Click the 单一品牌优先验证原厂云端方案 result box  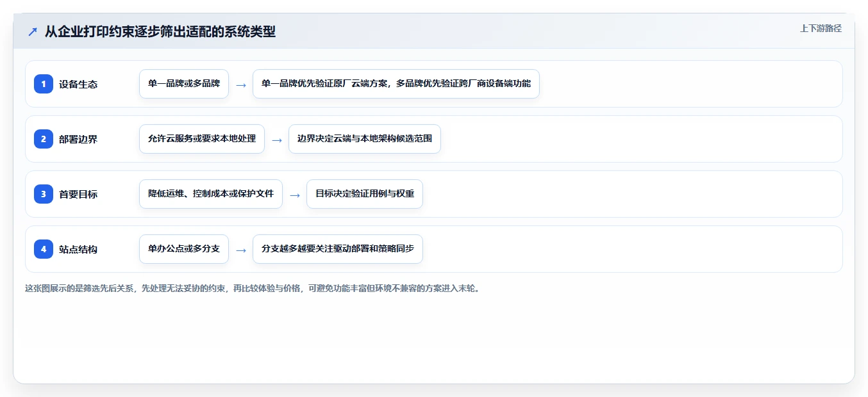click(396, 84)
